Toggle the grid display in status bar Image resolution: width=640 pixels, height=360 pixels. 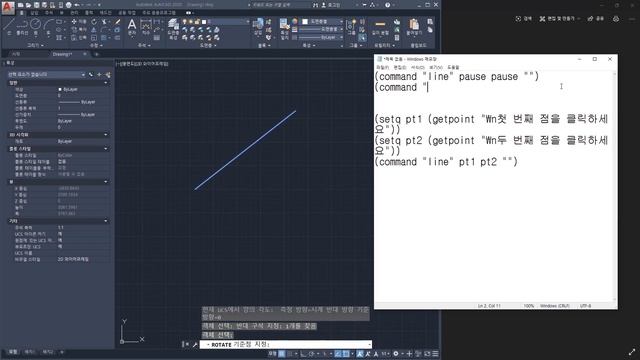pos(282,353)
